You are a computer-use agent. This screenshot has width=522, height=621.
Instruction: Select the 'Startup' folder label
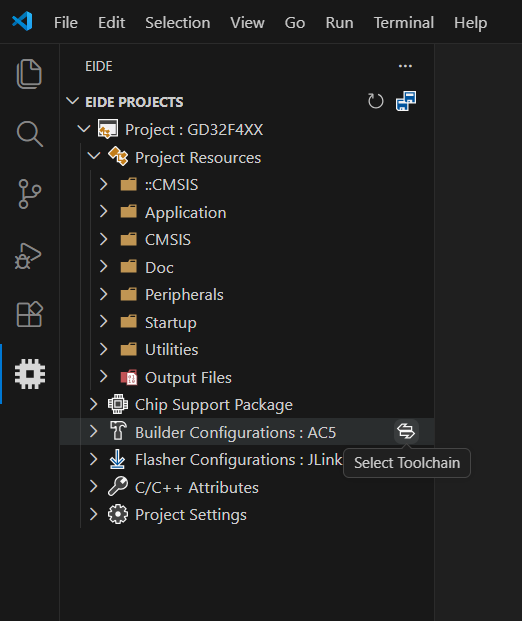coord(171,323)
